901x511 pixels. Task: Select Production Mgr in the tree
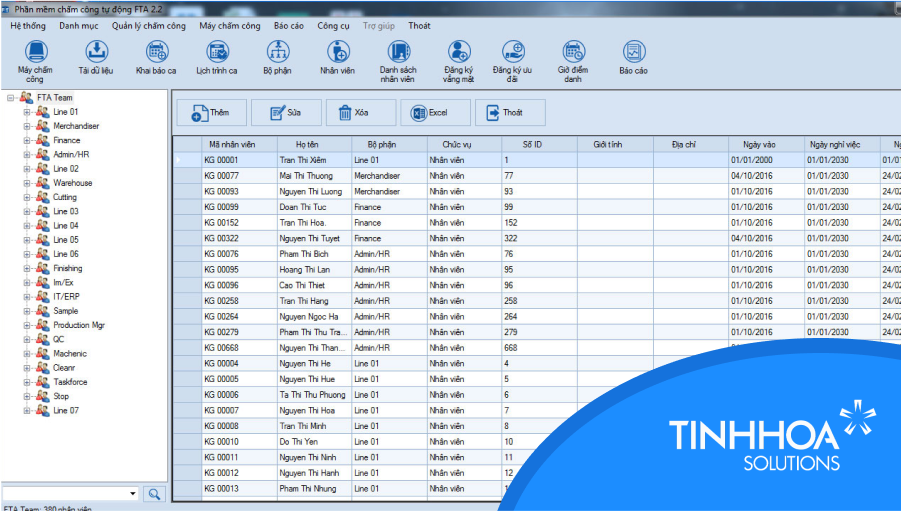(x=79, y=325)
